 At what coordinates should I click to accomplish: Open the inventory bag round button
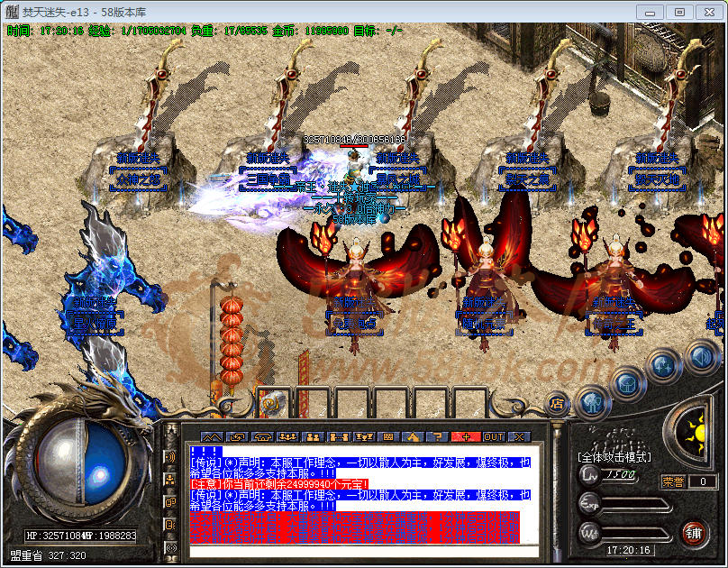[x=628, y=383]
